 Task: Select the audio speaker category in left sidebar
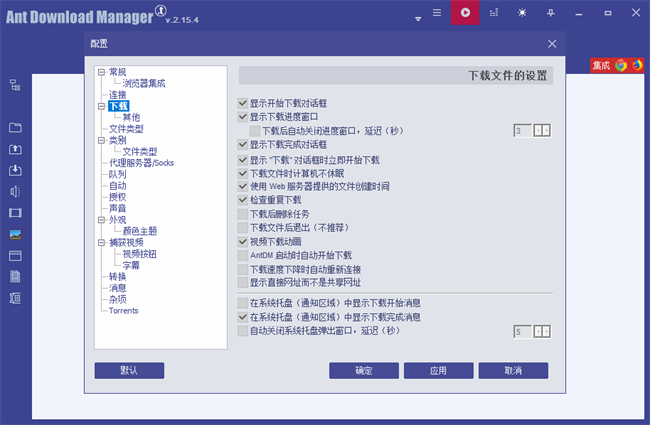click(15, 192)
